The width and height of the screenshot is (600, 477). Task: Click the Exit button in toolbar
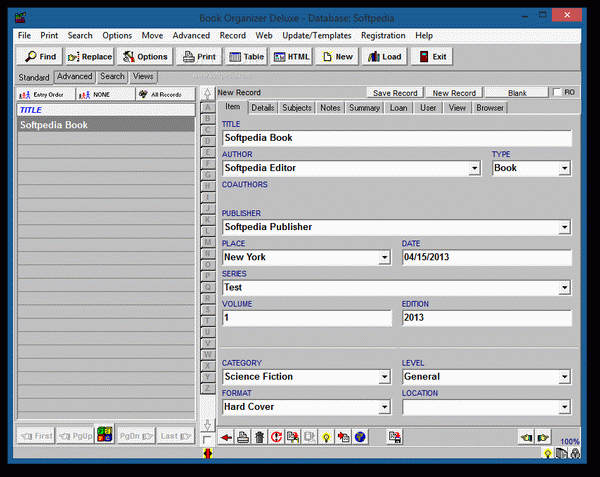click(x=432, y=57)
